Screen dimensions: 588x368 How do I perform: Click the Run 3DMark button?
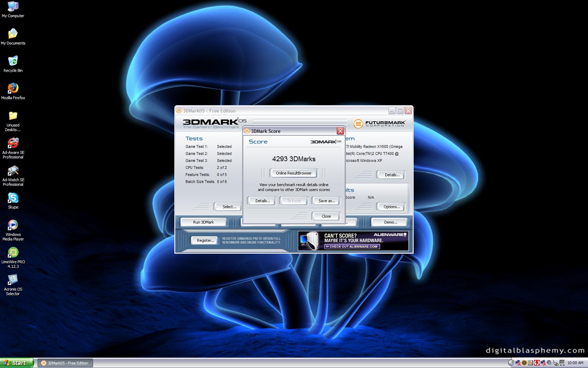[203, 222]
